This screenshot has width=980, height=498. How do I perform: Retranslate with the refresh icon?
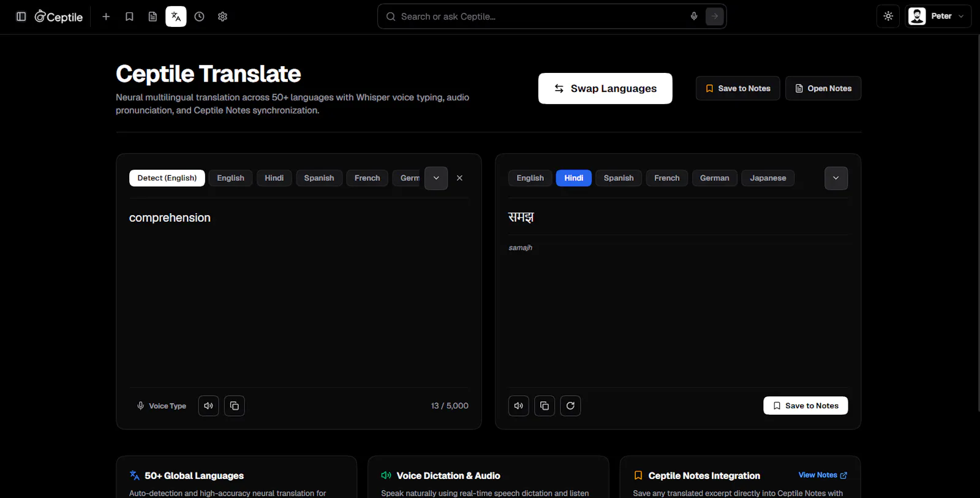tap(570, 406)
